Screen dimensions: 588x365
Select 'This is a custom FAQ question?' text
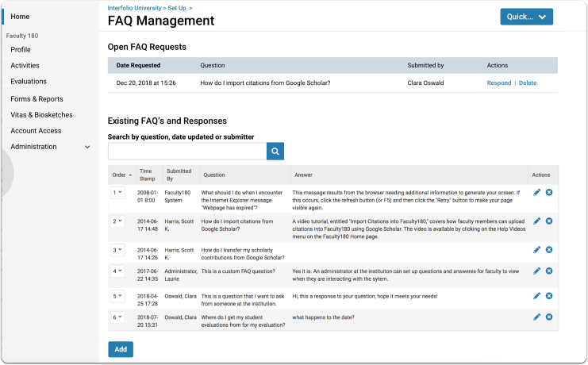click(x=238, y=271)
